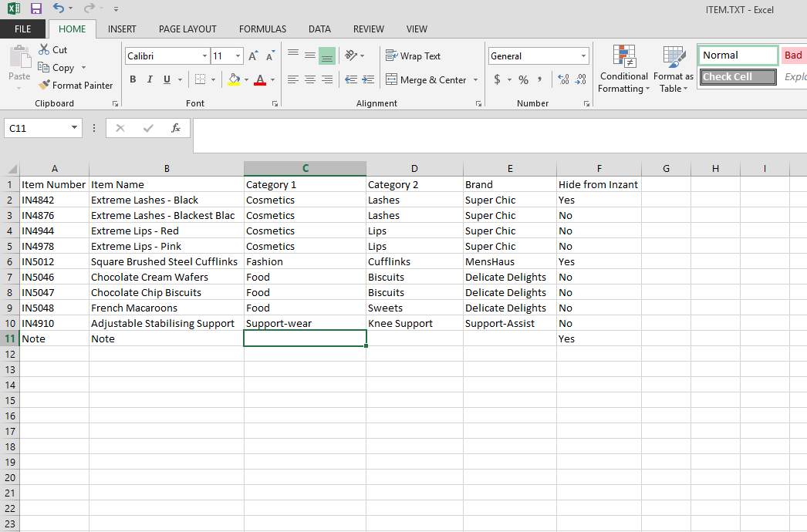Switch to the PAGE LAYOUT tab
This screenshot has width=807, height=532.
point(187,29)
